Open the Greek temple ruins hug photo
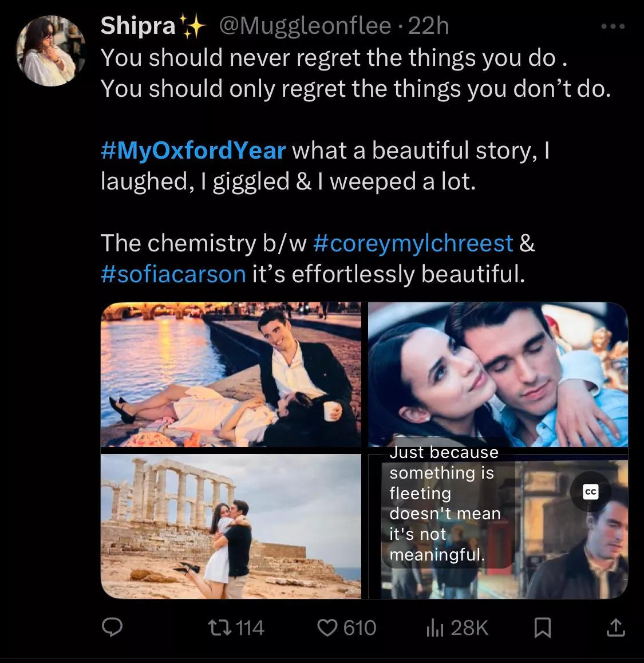This screenshot has height=663, width=644. click(231, 526)
